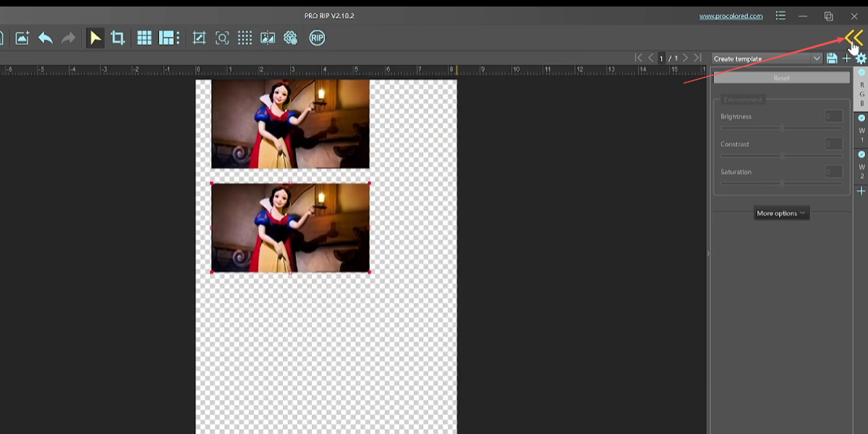Toggle the W1 channel checkmark
This screenshot has height=434, width=868.
point(861,118)
